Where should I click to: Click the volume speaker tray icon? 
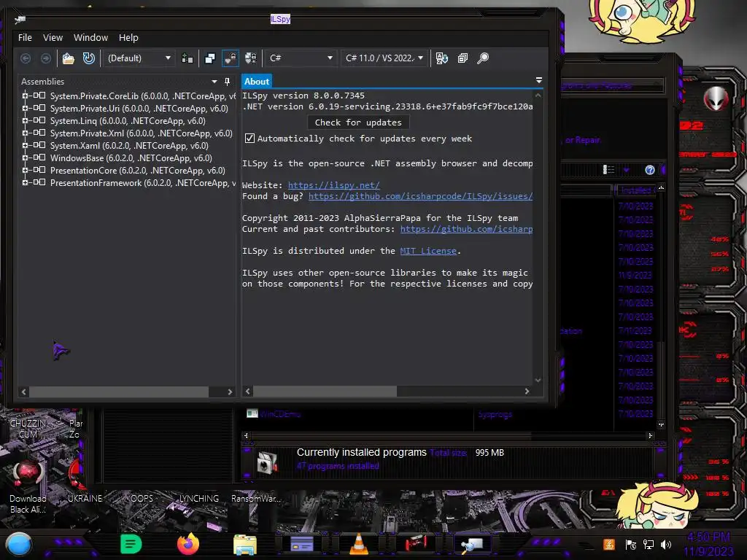666,545
